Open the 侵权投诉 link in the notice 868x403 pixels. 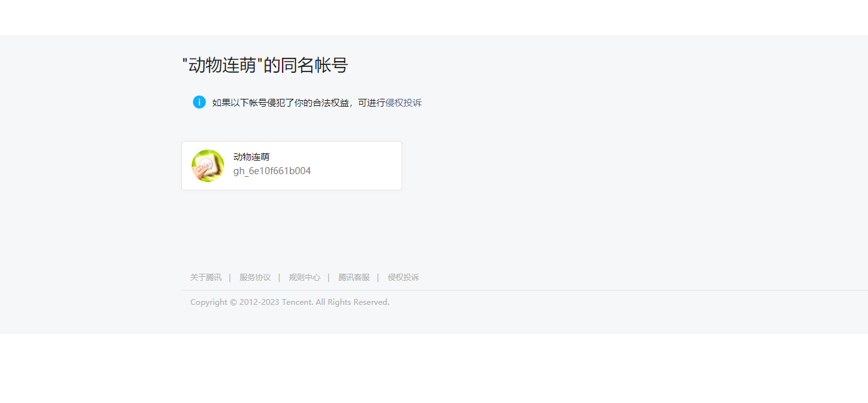tap(403, 103)
